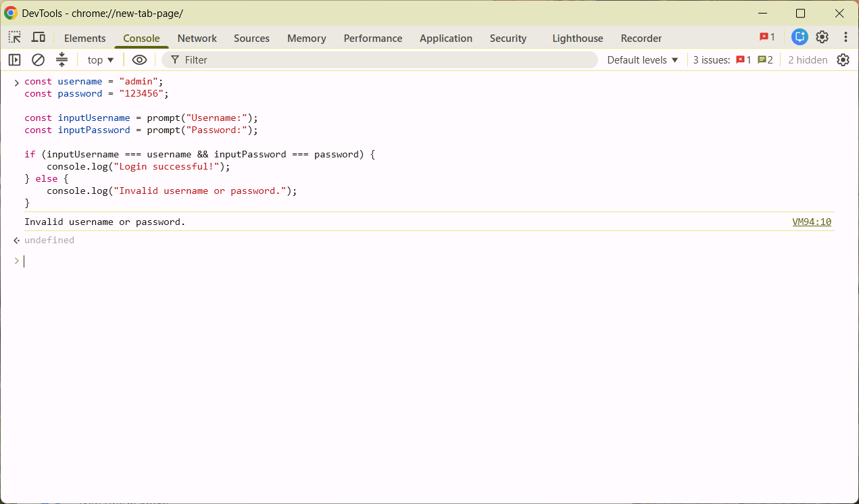Switch to the Console tab
Viewport: 859px width, 504px height.
click(141, 38)
